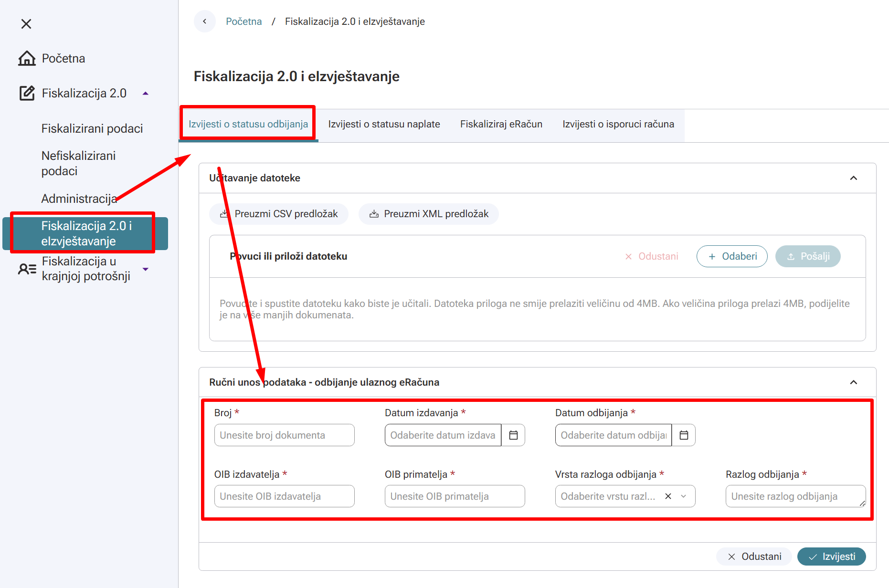The height and width of the screenshot is (588, 889).
Task: Click the back arrow beside the breadcrumb
Action: 204,21
